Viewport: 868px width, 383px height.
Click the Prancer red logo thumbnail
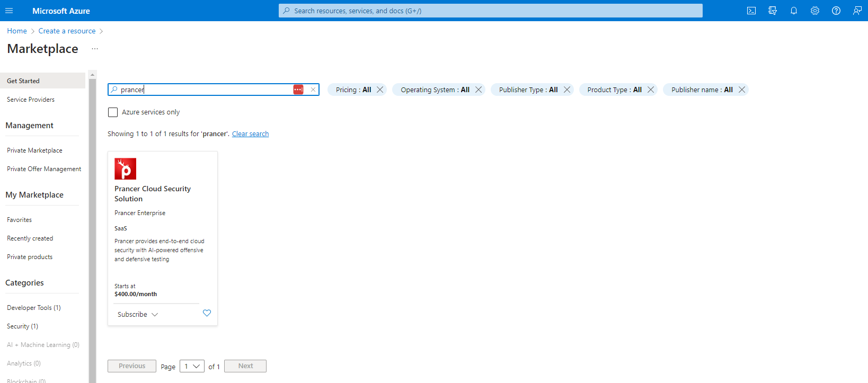[x=126, y=169]
